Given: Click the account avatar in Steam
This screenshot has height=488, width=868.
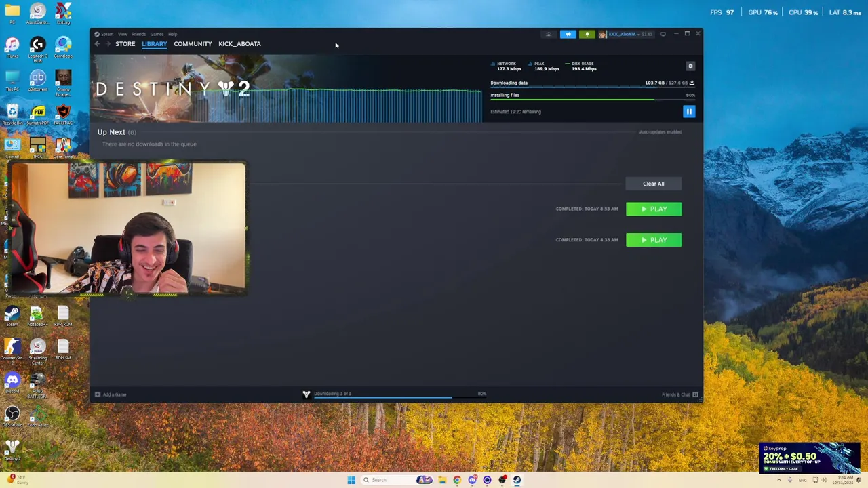Looking at the screenshot, I should [x=602, y=34].
